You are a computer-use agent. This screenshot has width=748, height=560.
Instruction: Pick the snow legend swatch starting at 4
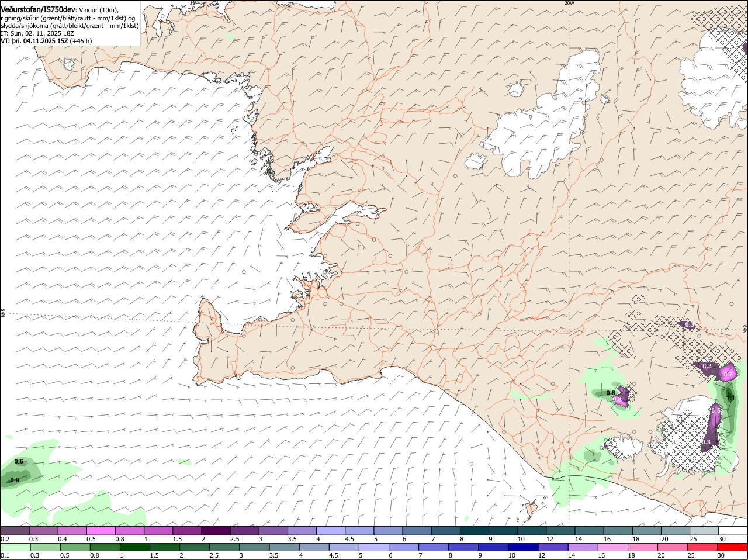coord(331,530)
